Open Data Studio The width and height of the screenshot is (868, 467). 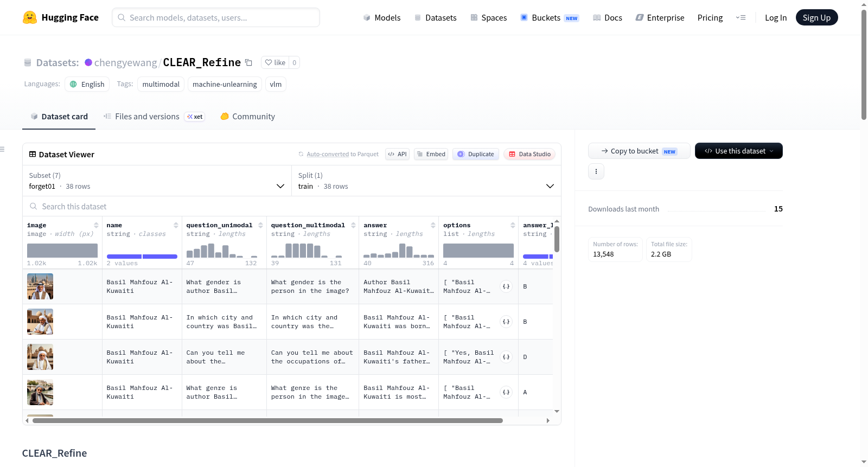[x=529, y=154]
